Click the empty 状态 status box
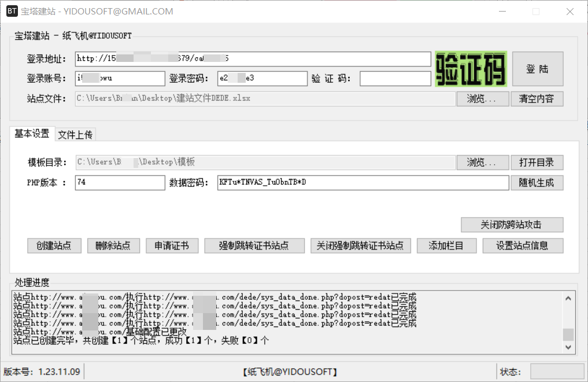The width and height of the screenshot is (588, 382). click(557, 372)
